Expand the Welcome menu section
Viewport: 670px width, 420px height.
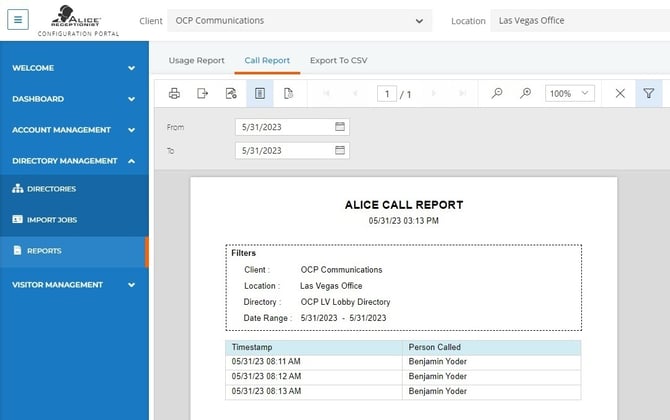[74, 68]
